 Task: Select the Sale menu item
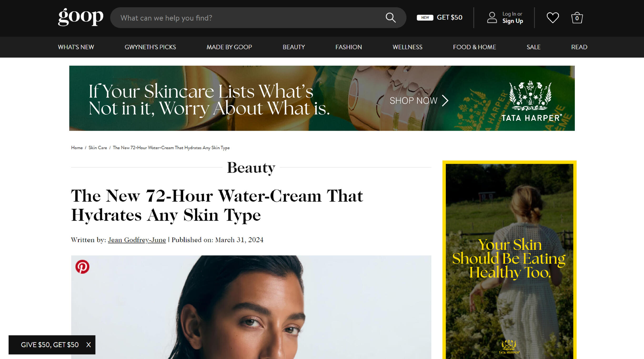tap(533, 47)
